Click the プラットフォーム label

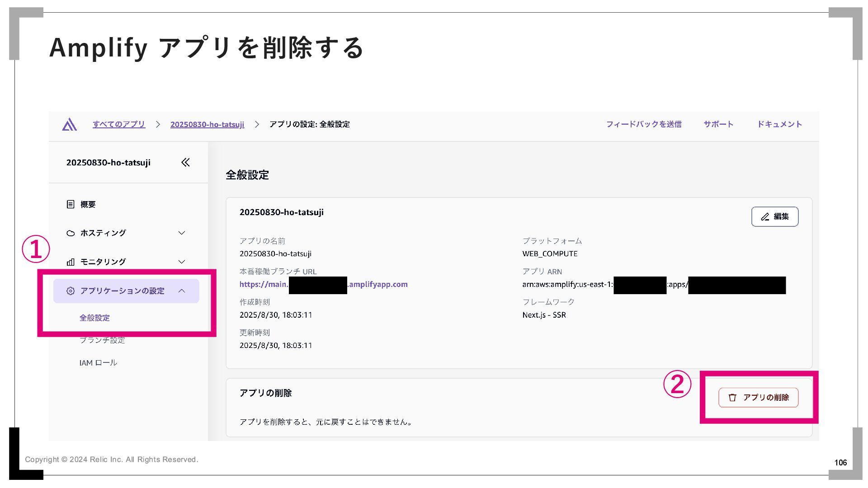coord(552,241)
